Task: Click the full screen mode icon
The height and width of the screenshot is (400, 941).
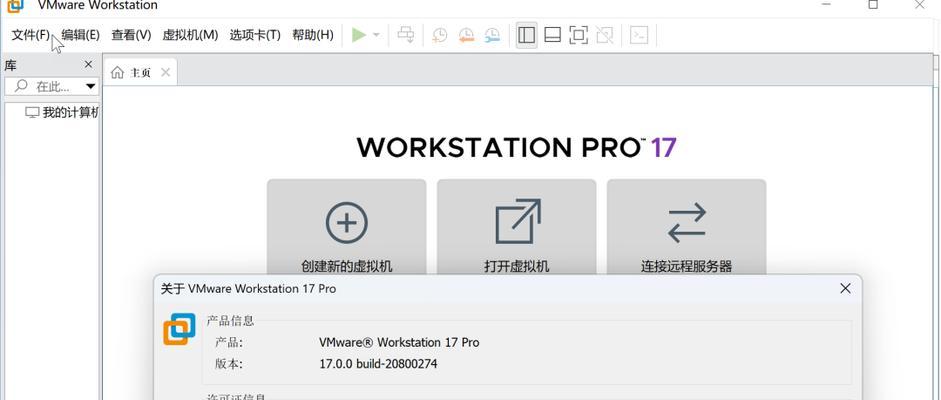Action: click(x=578, y=35)
